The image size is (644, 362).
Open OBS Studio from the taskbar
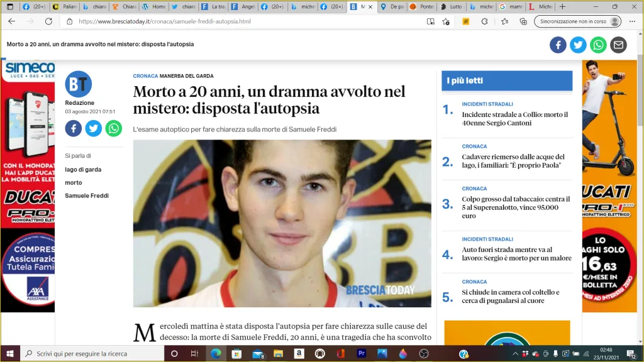pos(424,353)
